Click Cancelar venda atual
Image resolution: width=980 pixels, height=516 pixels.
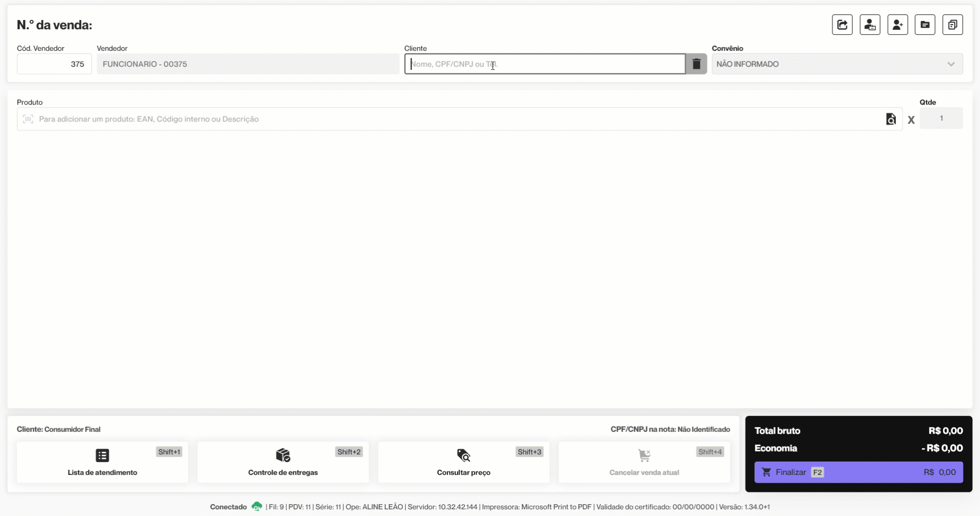point(644,462)
